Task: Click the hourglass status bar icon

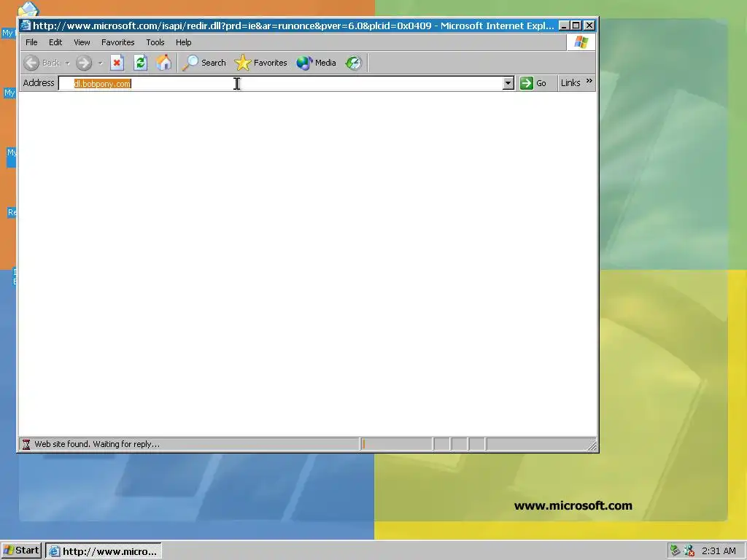Action: tap(26, 444)
